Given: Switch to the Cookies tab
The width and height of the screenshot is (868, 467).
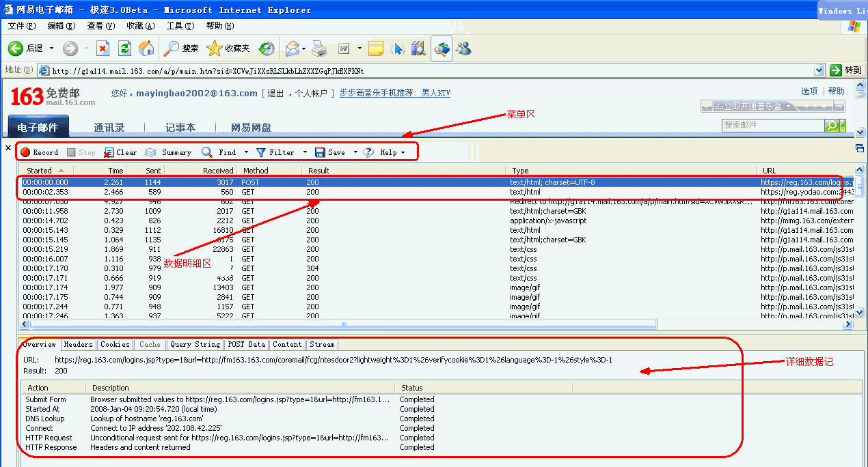Looking at the screenshot, I should [115, 344].
